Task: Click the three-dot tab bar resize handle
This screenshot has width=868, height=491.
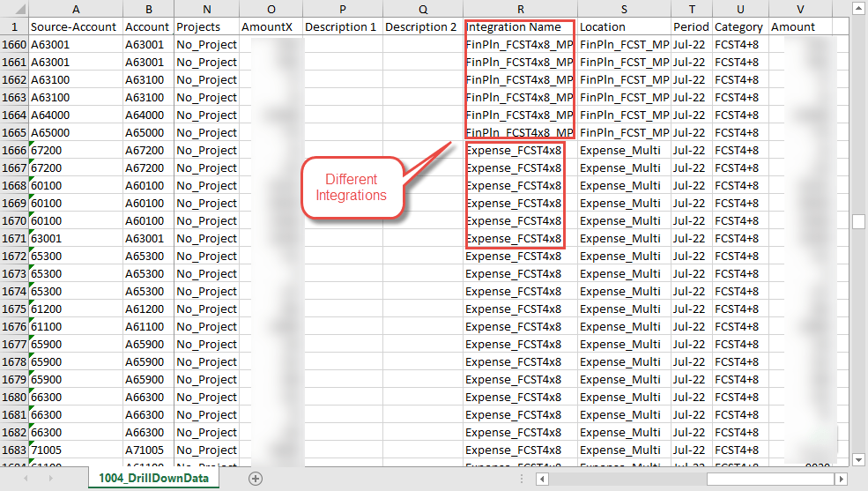Action: (523, 479)
